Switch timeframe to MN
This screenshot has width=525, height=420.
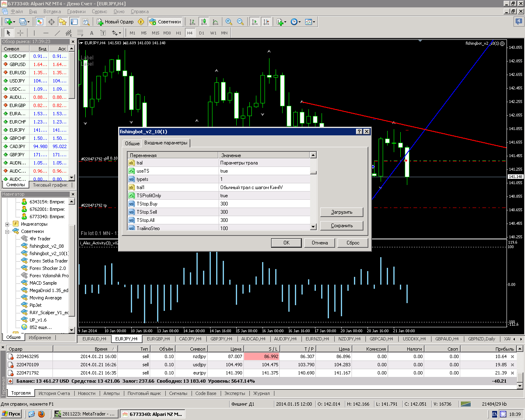[x=224, y=33]
